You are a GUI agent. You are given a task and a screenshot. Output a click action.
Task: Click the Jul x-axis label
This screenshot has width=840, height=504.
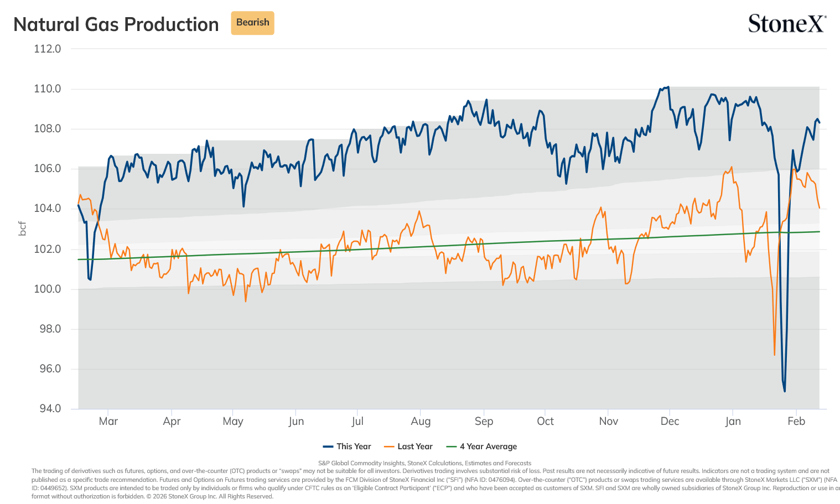357,421
